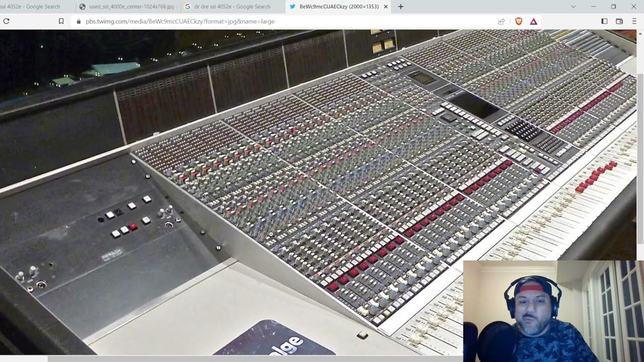Close the BeWc9mcCUAECkzy image tab
The width and height of the screenshot is (644, 362).
click(385, 7)
